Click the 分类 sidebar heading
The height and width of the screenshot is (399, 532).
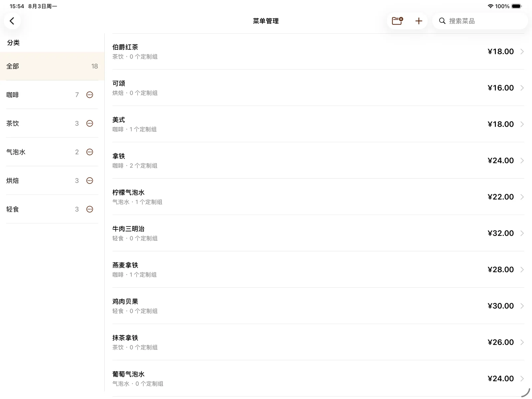(x=13, y=43)
